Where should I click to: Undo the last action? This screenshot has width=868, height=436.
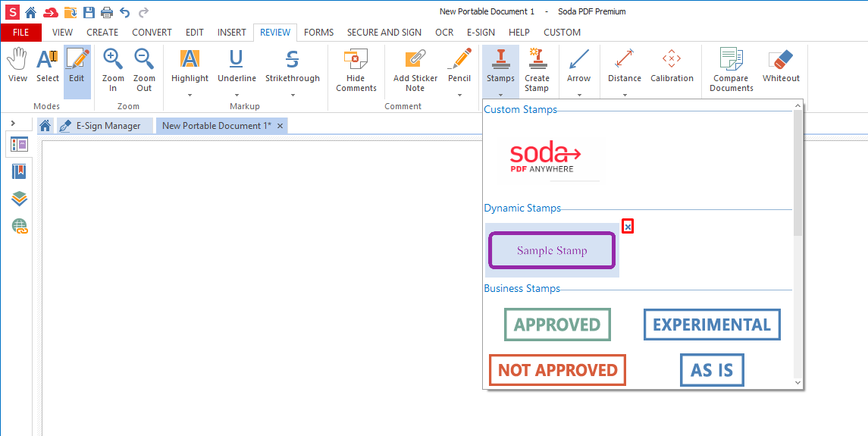[x=125, y=11]
